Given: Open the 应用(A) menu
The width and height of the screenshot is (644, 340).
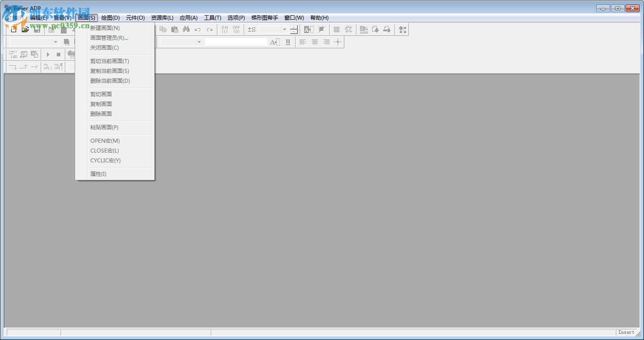Looking at the screenshot, I should point(189,18).
